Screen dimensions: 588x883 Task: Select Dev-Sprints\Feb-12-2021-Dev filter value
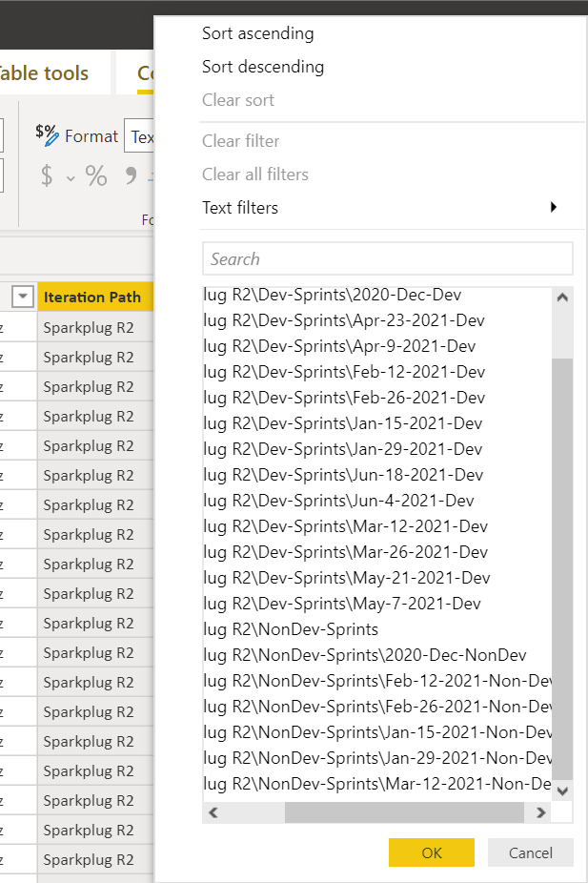click(344, 372)
